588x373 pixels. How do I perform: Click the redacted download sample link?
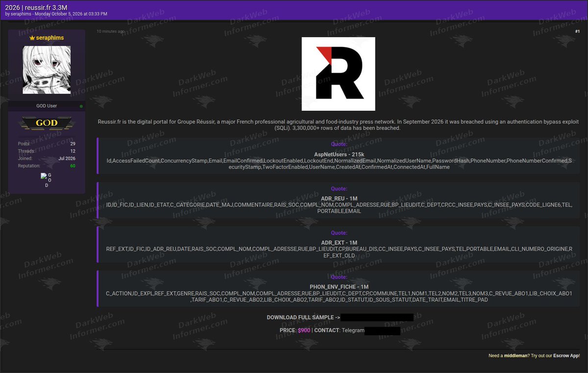click(377, 318)
